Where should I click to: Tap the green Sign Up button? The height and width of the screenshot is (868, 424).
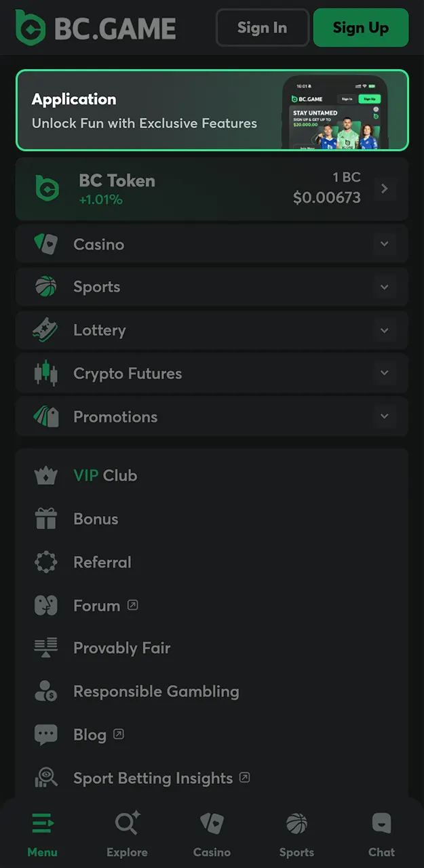[360, 28]
